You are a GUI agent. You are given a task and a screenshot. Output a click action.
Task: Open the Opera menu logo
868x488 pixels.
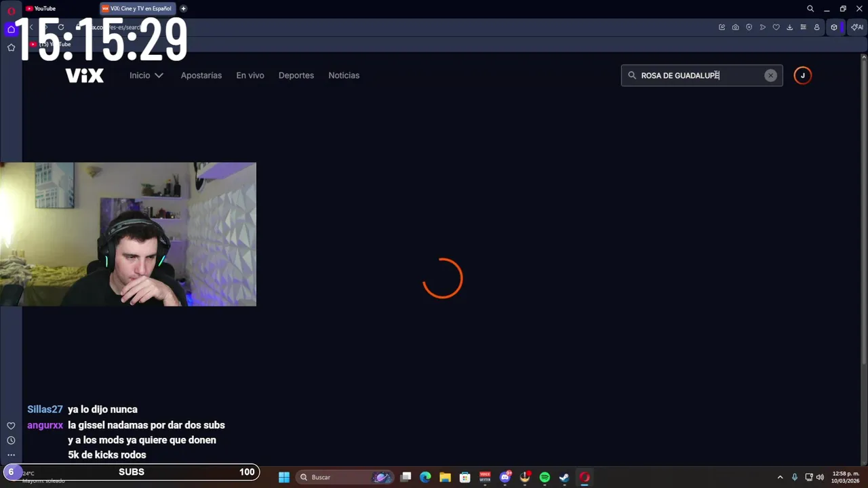(x=11, y=11)
